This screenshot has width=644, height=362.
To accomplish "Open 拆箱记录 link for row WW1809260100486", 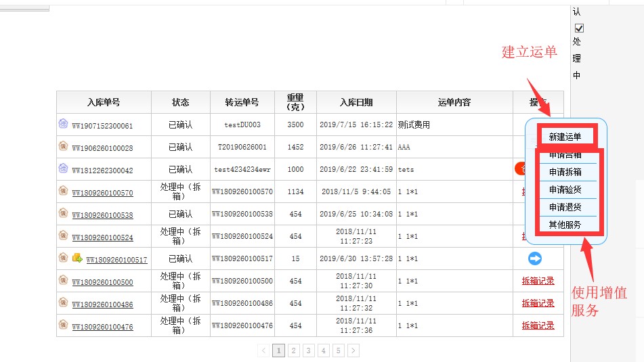I will 538,303.
